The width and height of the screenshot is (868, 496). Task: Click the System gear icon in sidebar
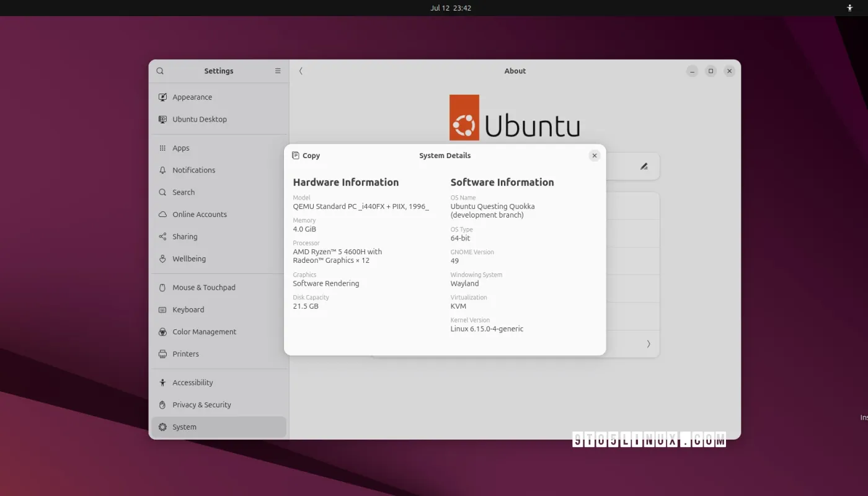point(162,427)
